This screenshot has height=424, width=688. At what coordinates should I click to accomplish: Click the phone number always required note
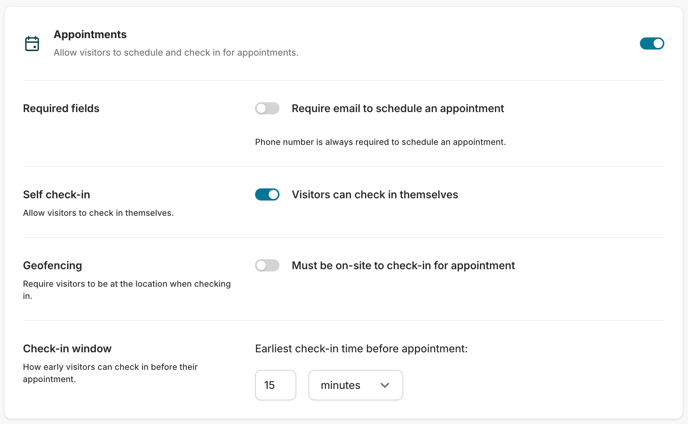pos(380,142)
